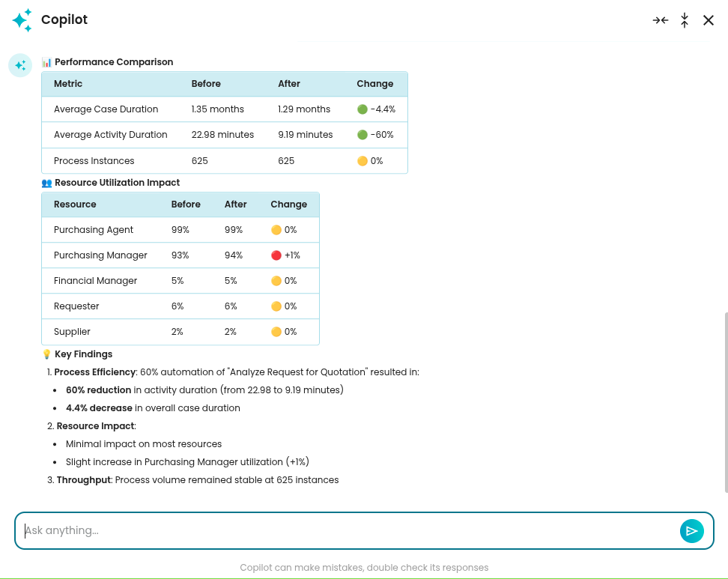Click the Resource column header

pos(75,204)
